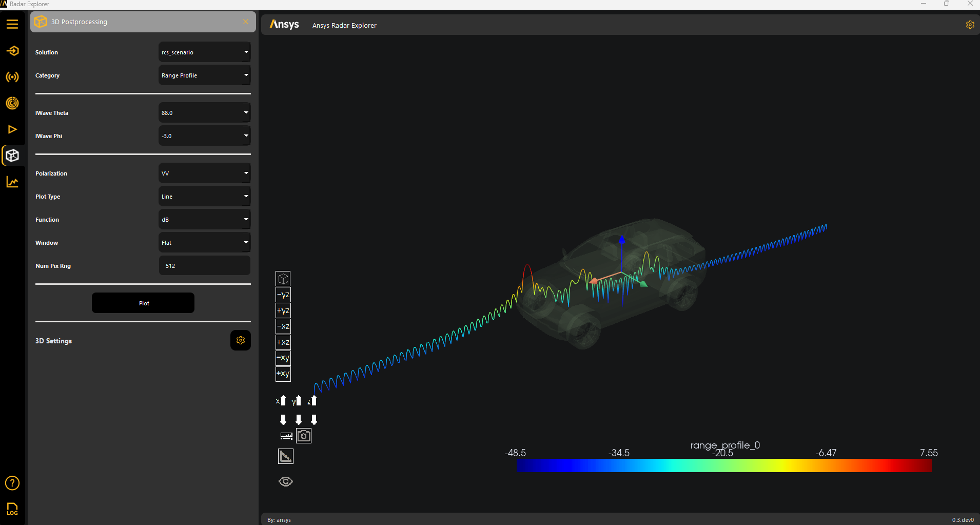Toggle the eye visibility icon
This screenshot has width=980, height=525.
286,481
